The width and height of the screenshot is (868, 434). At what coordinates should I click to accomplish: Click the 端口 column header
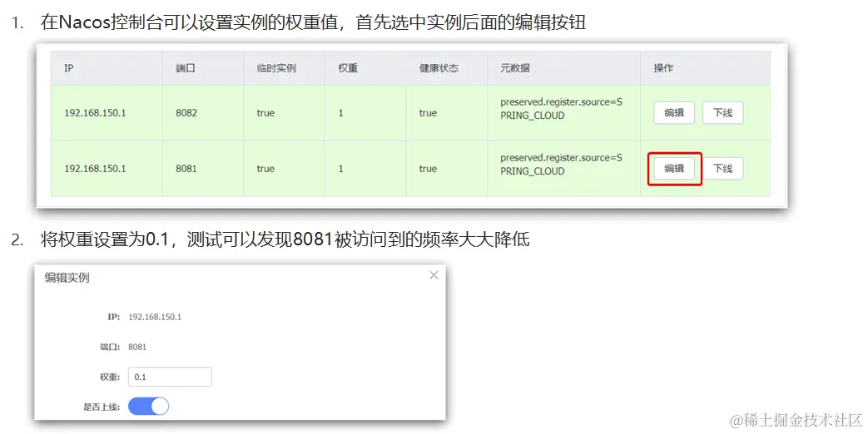pyautogui.click(x=186, y=68)
